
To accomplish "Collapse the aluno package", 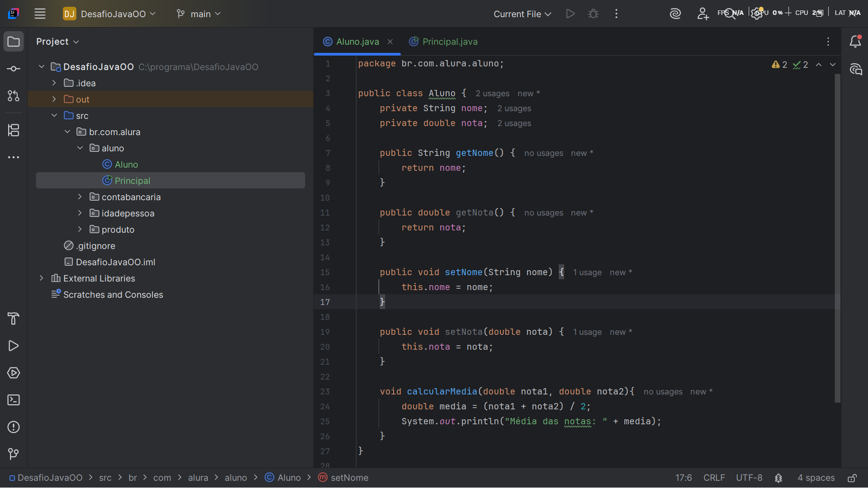I will pos(80,148).
